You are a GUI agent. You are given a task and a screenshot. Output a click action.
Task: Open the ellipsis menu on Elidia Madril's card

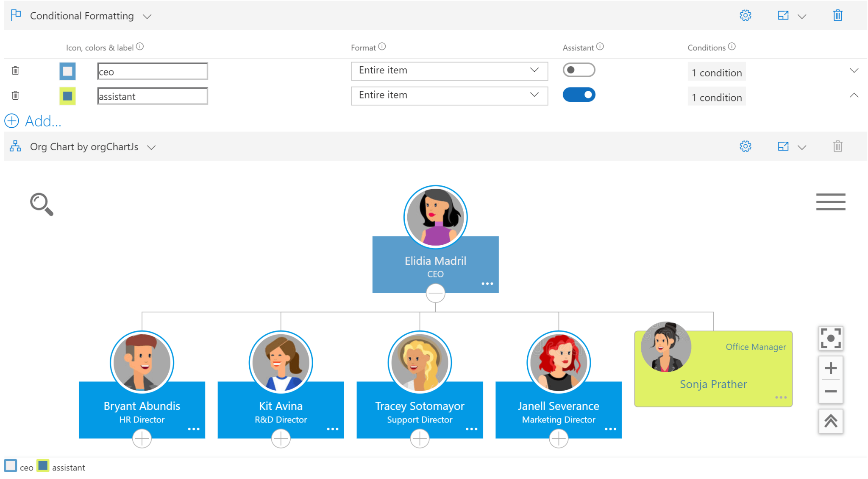pyautogui.click(x=487, y=283)
